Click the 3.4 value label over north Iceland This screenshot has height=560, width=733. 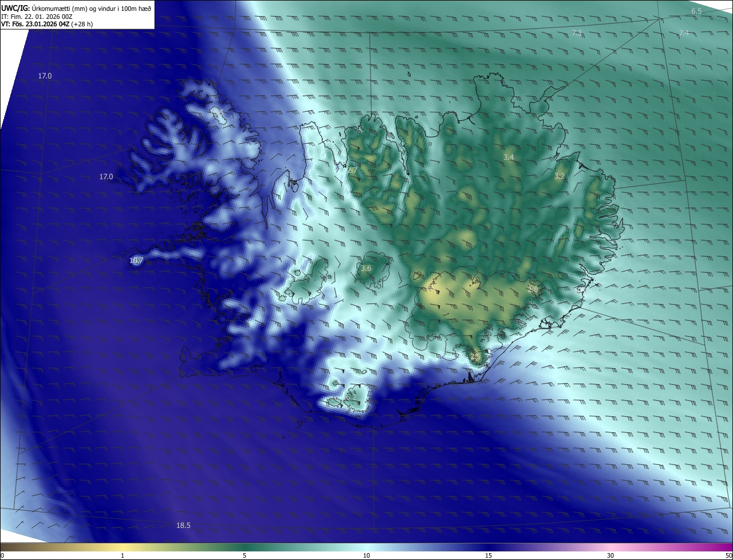(509, 157)
